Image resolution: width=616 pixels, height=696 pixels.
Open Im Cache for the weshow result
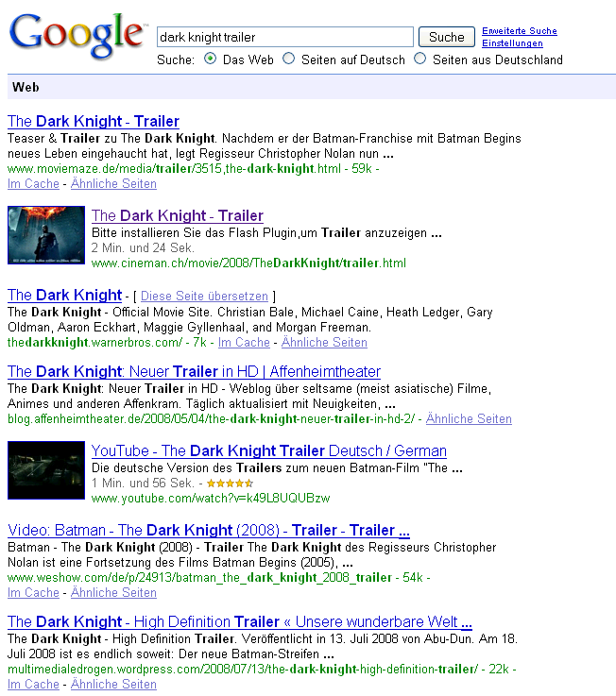(x=33, y=593)
